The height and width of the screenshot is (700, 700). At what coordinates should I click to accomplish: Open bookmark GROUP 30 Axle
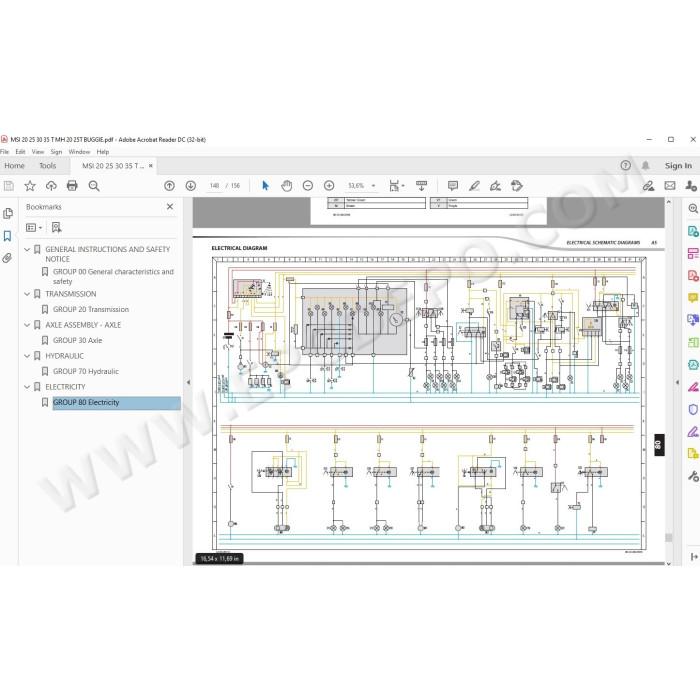(x=78, y=340)
